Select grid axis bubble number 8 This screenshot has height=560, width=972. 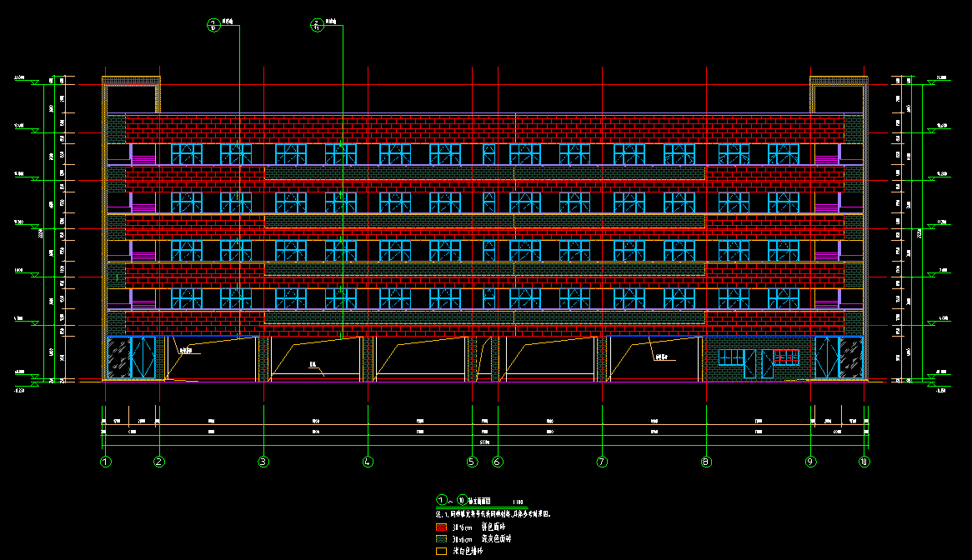click(x=706, y=462)
